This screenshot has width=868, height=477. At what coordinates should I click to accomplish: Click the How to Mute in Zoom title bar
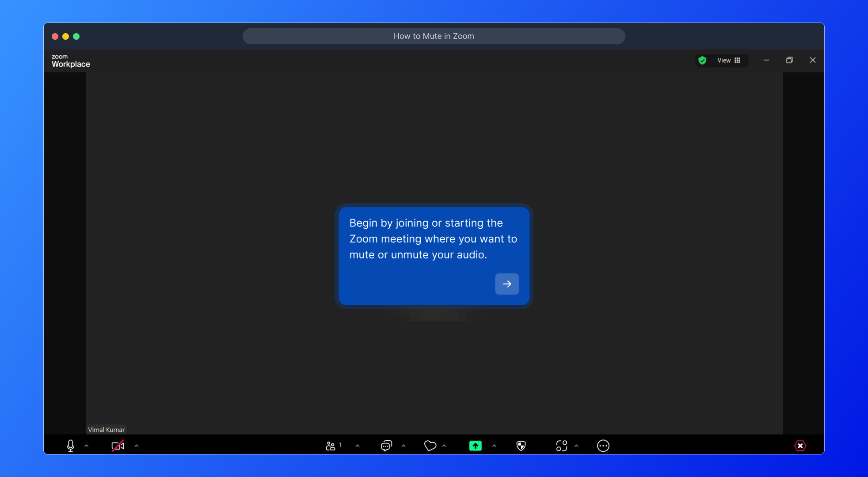tap(434, 36)
